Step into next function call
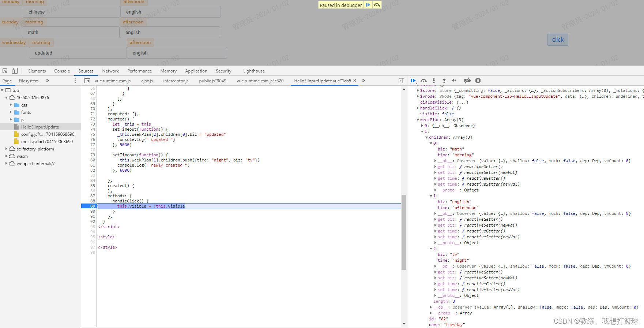 [434, 81]
